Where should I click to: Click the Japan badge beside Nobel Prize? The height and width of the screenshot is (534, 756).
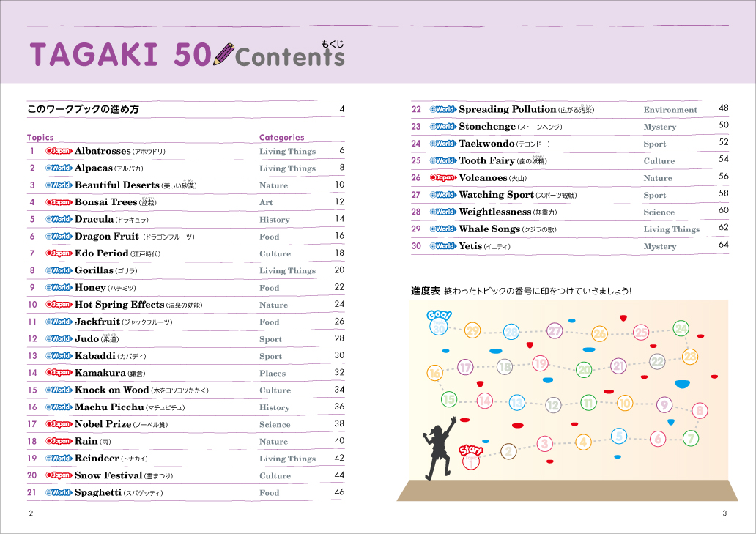click(59, 424)
